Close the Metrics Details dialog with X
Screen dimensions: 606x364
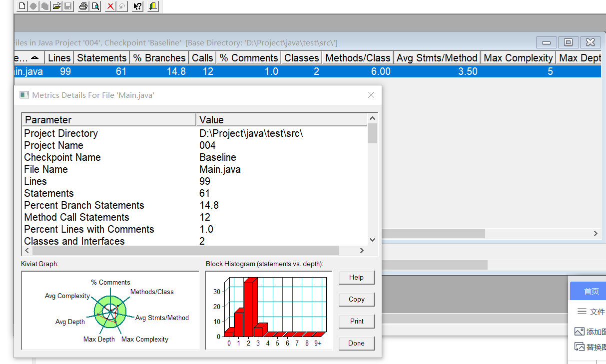pyautogui.click(x=371, y=95)
